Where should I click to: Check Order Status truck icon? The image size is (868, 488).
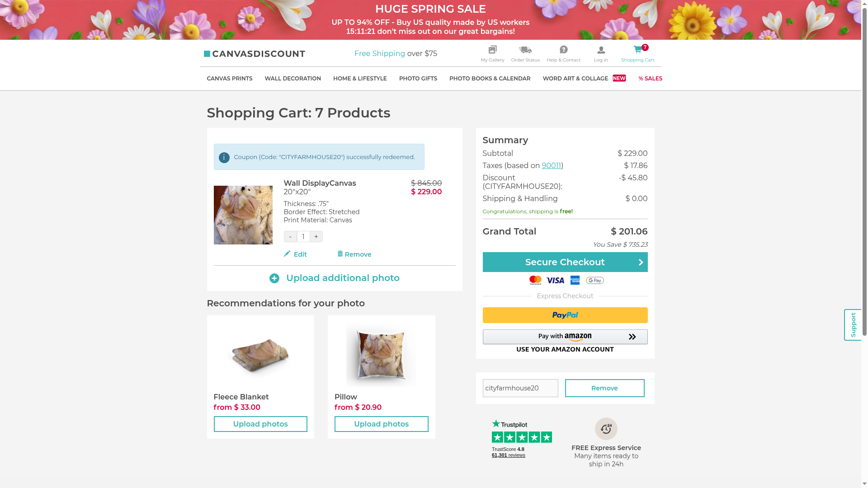525,50
